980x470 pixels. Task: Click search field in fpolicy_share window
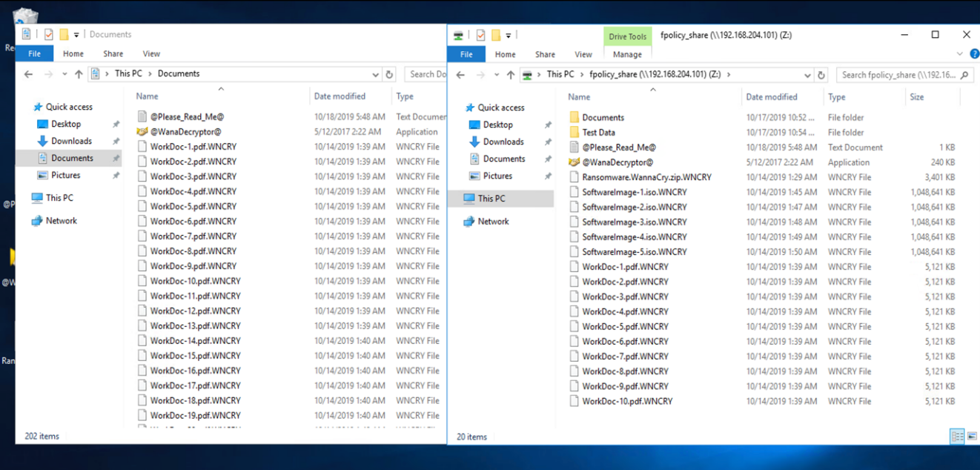point(904,75)
